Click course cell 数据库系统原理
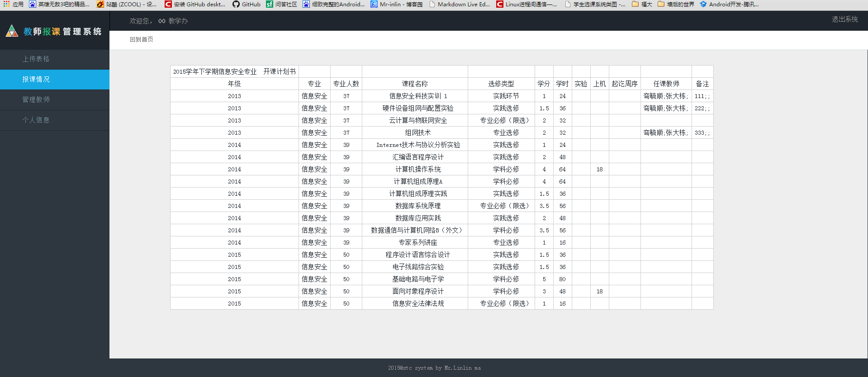This screenshot has width=868, height=377. [415, 206]
